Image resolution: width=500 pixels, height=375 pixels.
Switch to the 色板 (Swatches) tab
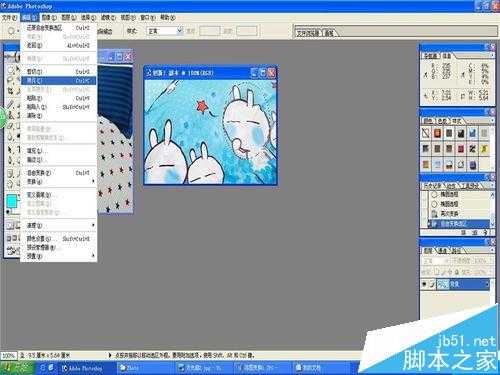[442, 121]
